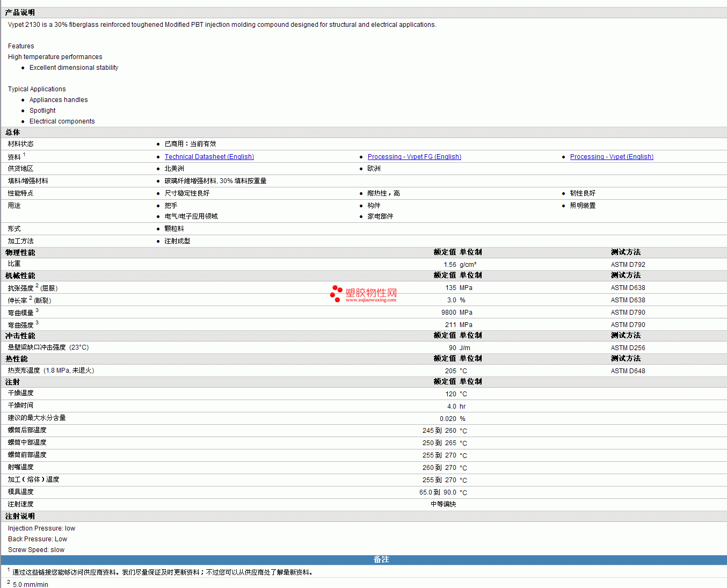The height and width of the screenshot is (588, 727).
Task: Click the ASTM D648 test method cell
Action: pyautogui.click(x=628, y=371)
